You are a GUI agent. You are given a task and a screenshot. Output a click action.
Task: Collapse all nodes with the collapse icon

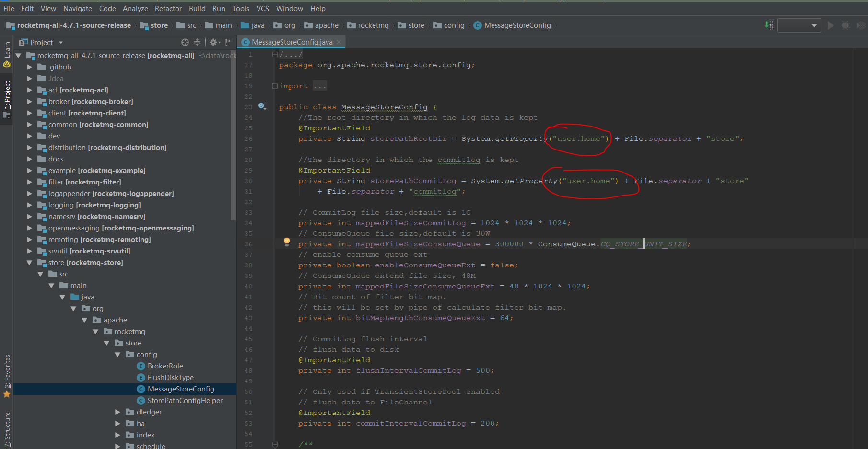[x=197, y=42]
